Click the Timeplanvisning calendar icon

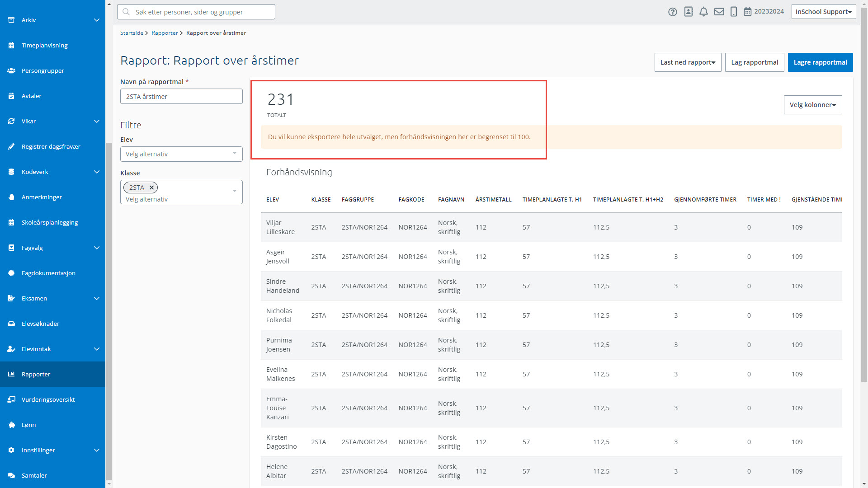click(x=11, y=45)
